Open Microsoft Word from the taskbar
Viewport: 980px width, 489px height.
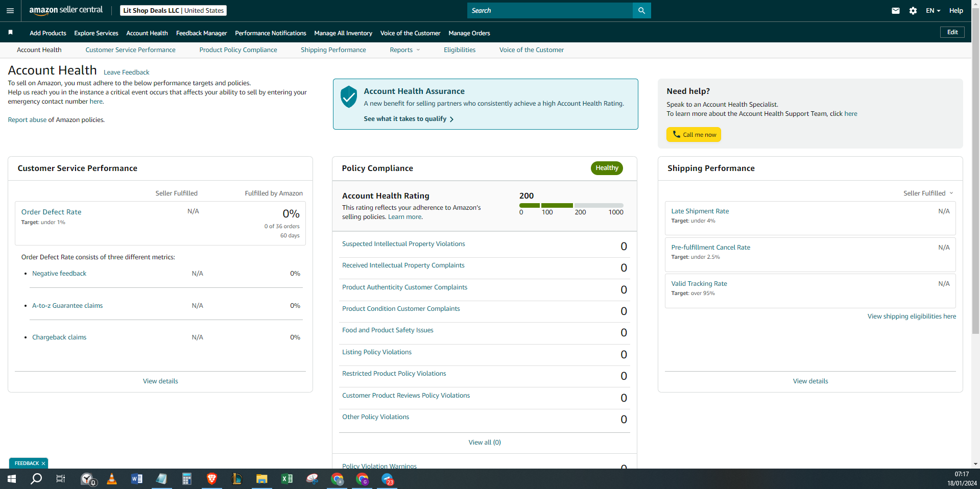pos(137,479)
